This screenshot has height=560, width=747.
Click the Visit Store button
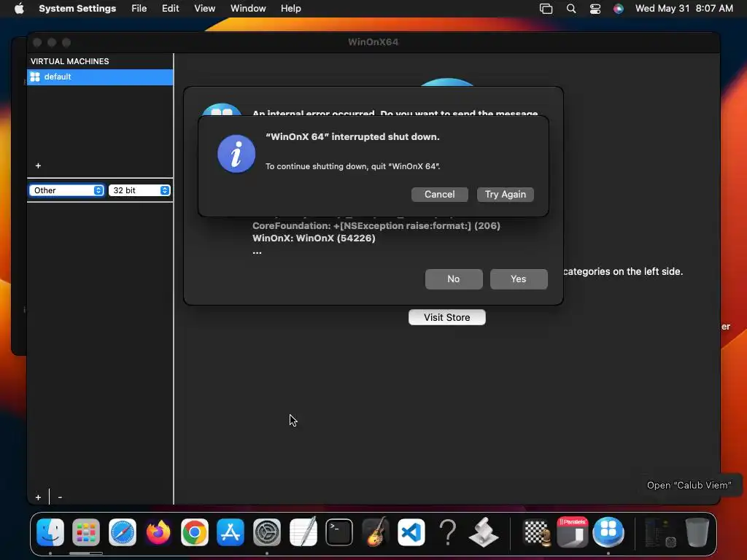click(447, 318)
